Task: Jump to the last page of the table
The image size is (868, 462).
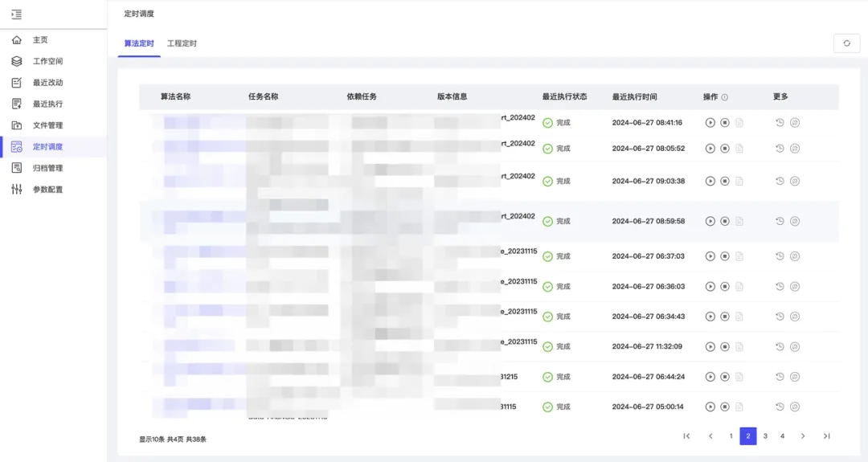Action: tap(826, 436)
